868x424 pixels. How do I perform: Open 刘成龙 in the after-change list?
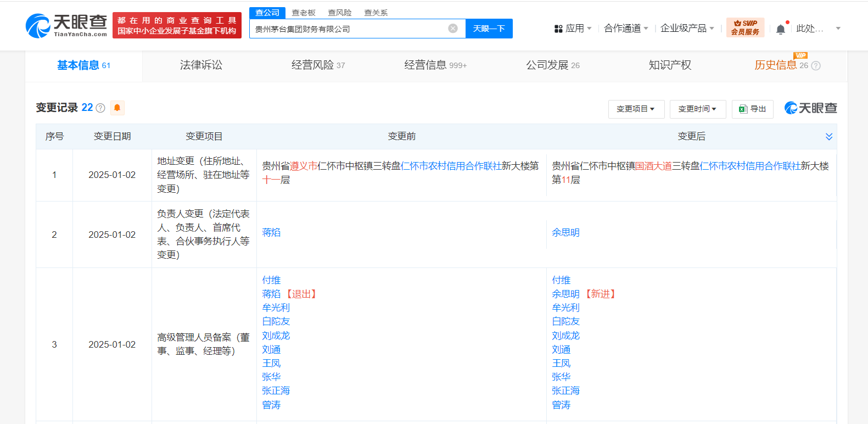[x=565, y=336]
